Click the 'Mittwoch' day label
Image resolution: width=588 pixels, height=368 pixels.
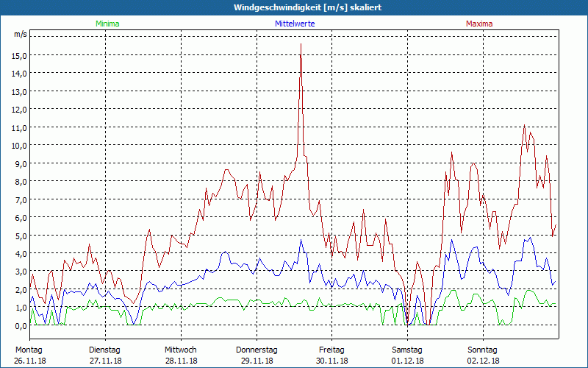(180, 350)
